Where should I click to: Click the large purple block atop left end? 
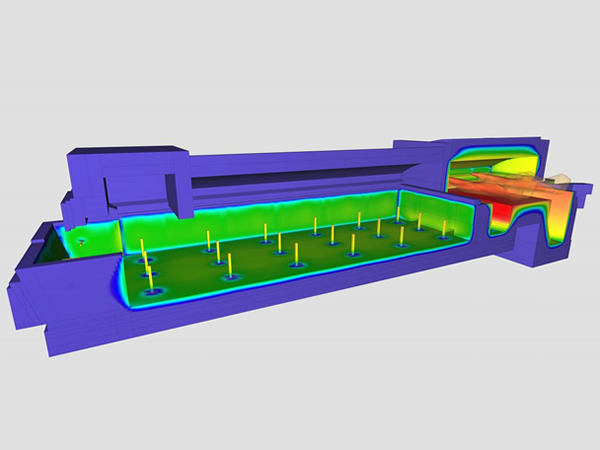(x=128, y=184)
